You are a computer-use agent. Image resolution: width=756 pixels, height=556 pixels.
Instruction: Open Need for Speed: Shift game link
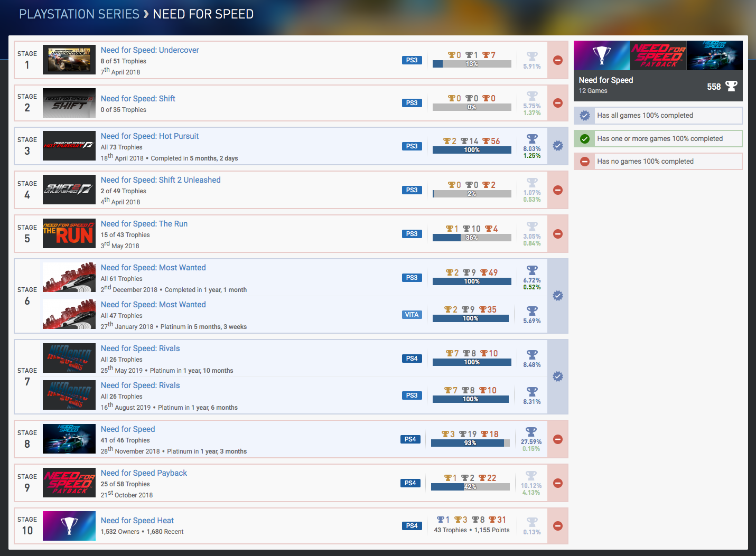point(138,99)
